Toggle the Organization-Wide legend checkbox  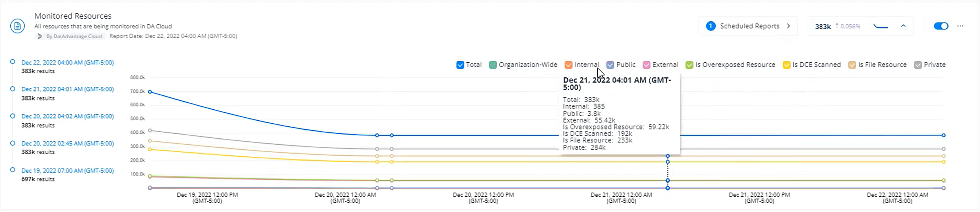pos(493,65)
